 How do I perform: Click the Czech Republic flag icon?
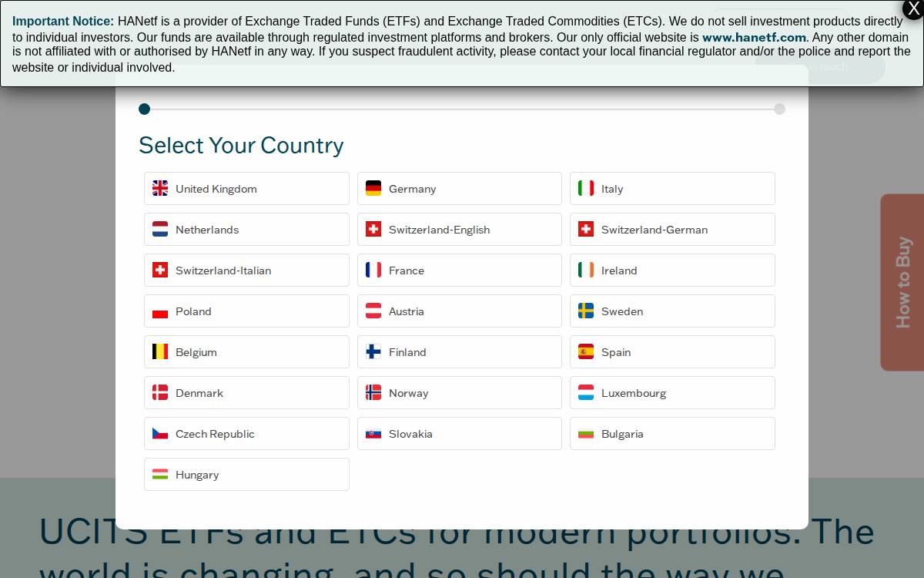(160, 433)
